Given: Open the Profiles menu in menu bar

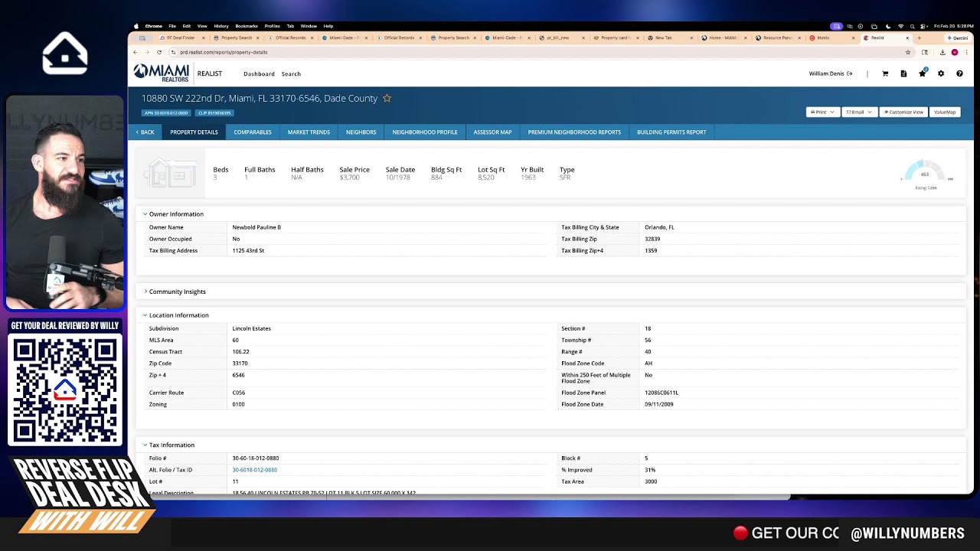Looking at the screenshot, I should (272, 26).
